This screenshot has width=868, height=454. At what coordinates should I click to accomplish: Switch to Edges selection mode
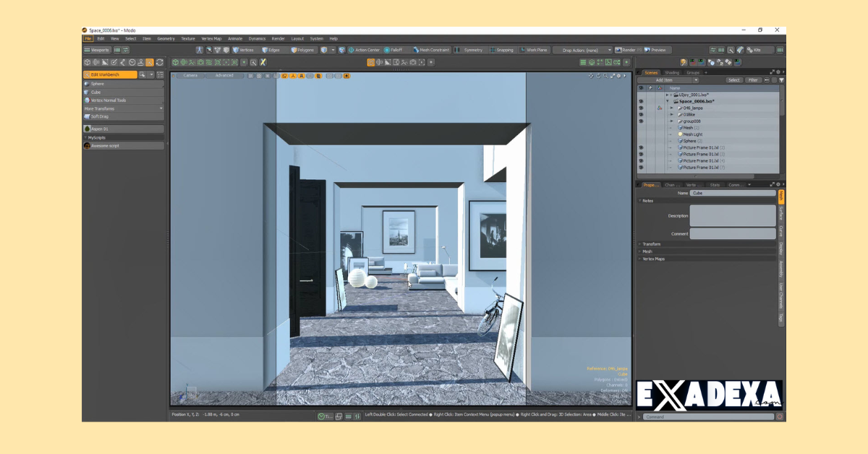point(271,50)
